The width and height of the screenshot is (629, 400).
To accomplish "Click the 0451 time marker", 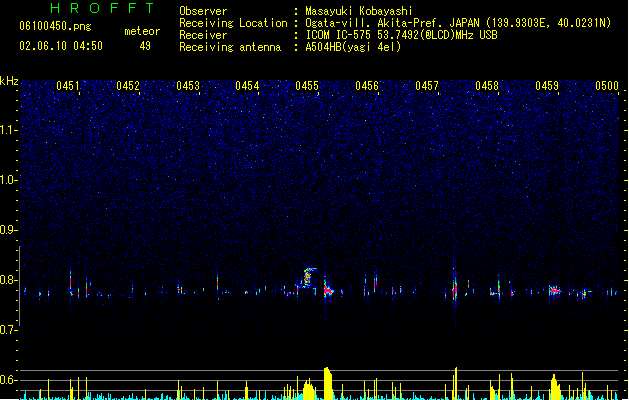I will (68, 86).
